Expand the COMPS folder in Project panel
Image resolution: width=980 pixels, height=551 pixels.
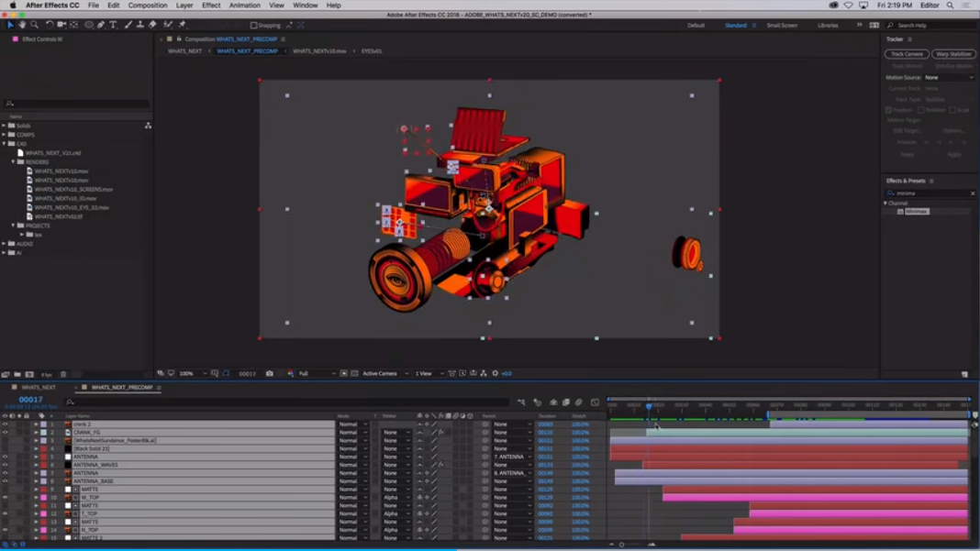5,135
